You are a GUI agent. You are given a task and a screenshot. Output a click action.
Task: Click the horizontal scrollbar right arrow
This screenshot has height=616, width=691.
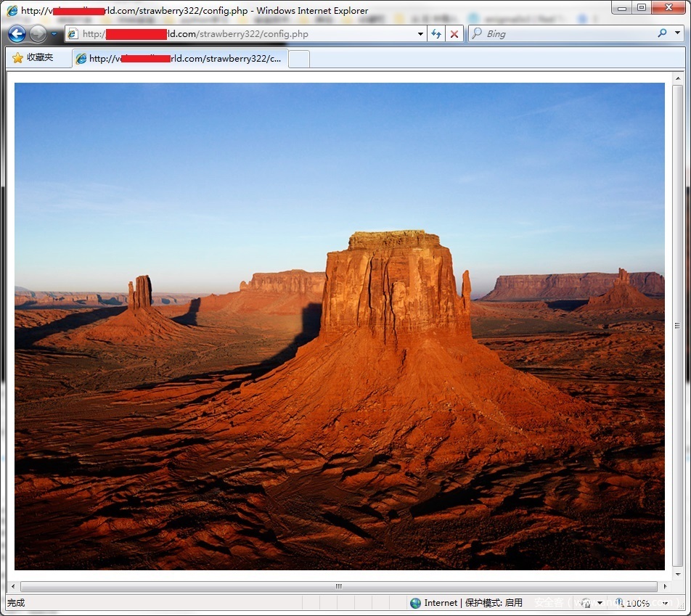click(x=663, y=586)
